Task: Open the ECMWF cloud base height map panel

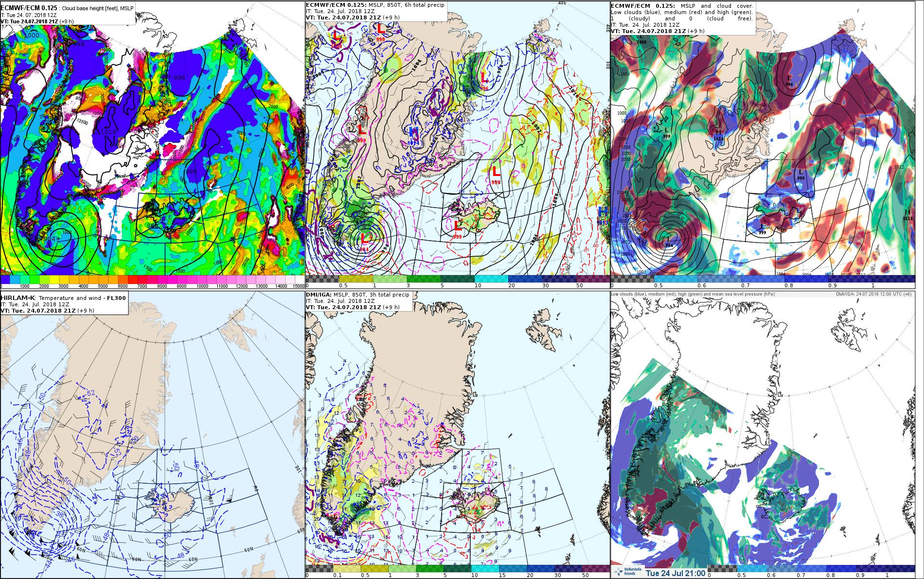Action: 152,145
